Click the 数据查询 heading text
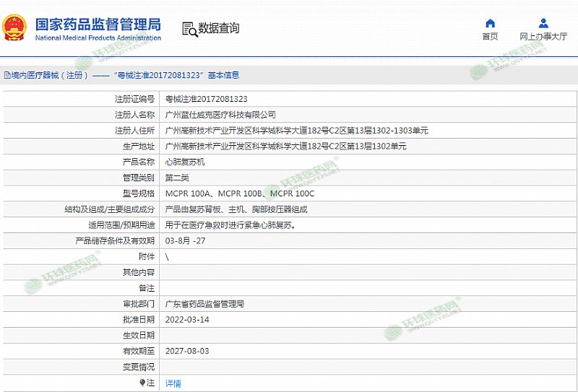 coord(219,29)
